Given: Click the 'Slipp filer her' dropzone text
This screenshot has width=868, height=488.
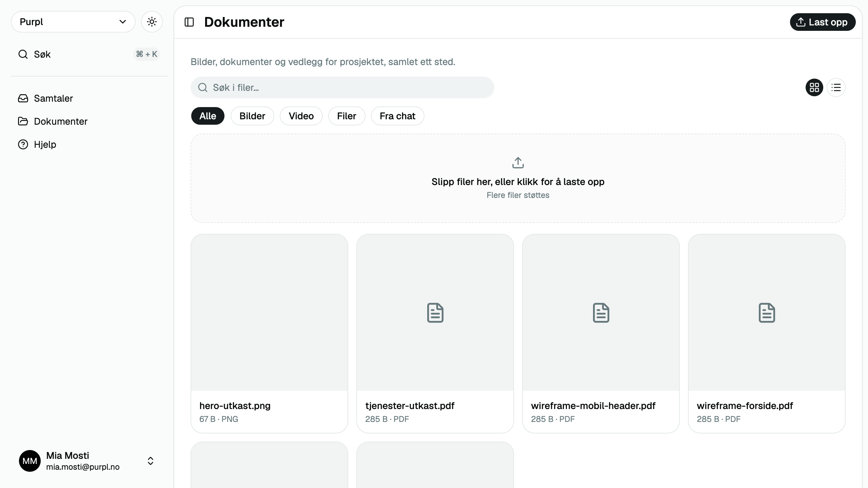Looking at the screenshot, I should 518,182.
